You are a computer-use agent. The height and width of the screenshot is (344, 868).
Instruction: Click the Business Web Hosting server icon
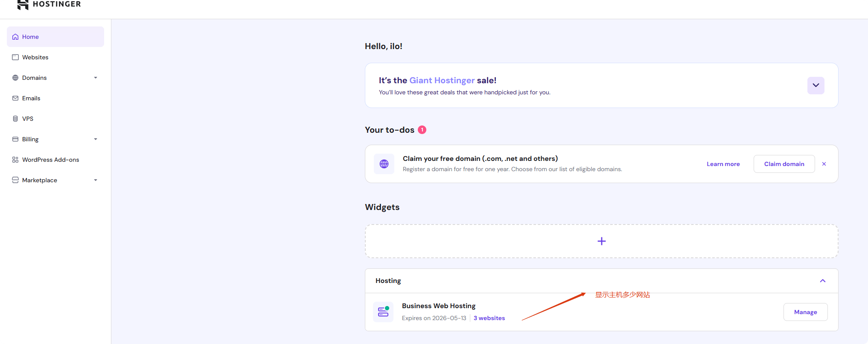coord(383,312)
